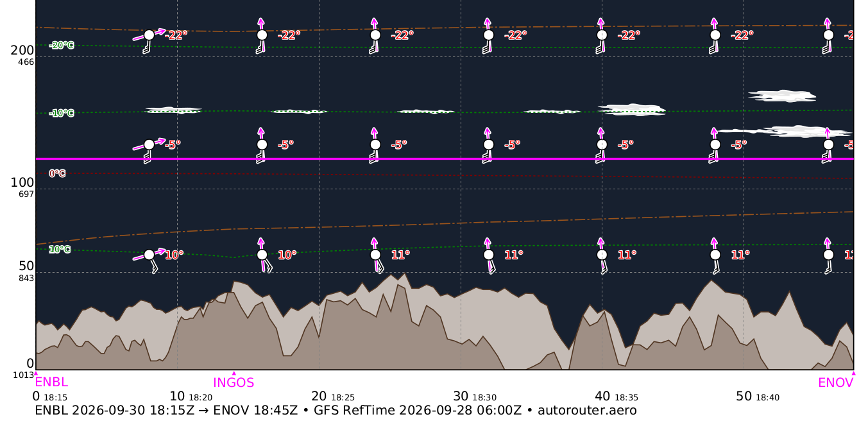
Task: Click the autorouter.aero text in the footer
Action: point(587,410)
